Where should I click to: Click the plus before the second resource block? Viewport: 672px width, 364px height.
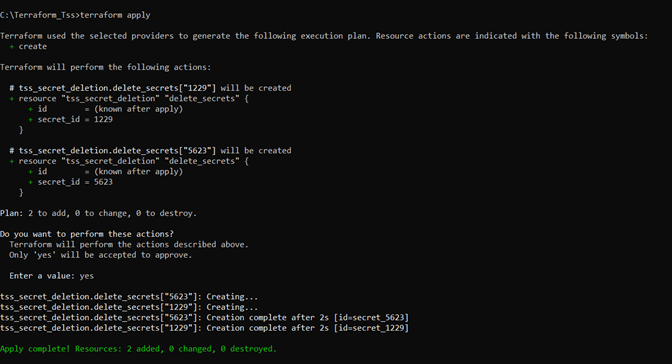(12, 161)
